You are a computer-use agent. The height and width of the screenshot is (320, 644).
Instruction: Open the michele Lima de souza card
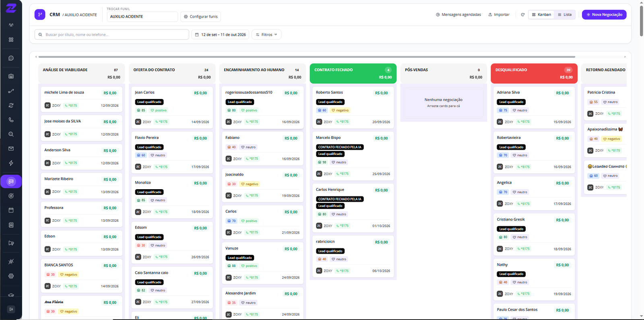pyautogui.click(x=81, y=99)
